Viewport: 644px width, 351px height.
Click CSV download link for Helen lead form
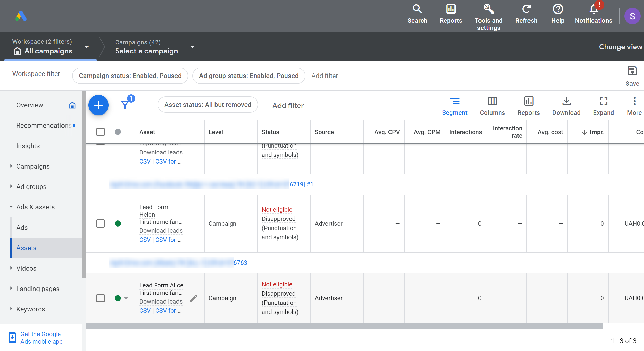(x=144, y=239)
